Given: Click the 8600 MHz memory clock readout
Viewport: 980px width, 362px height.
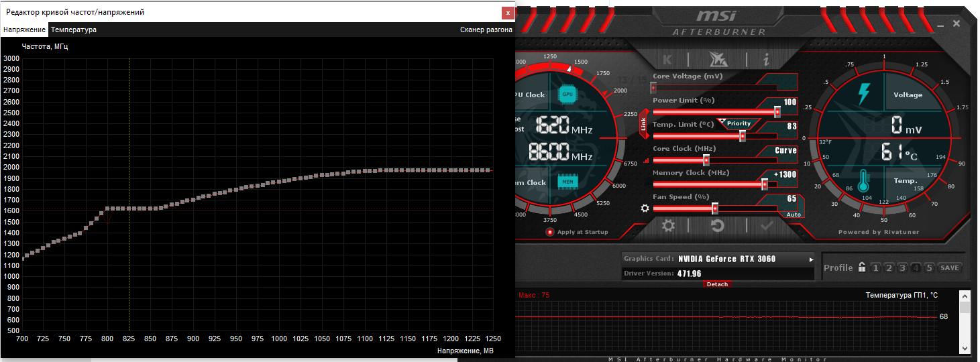Looking at the screenshot, I should [561, 152].
